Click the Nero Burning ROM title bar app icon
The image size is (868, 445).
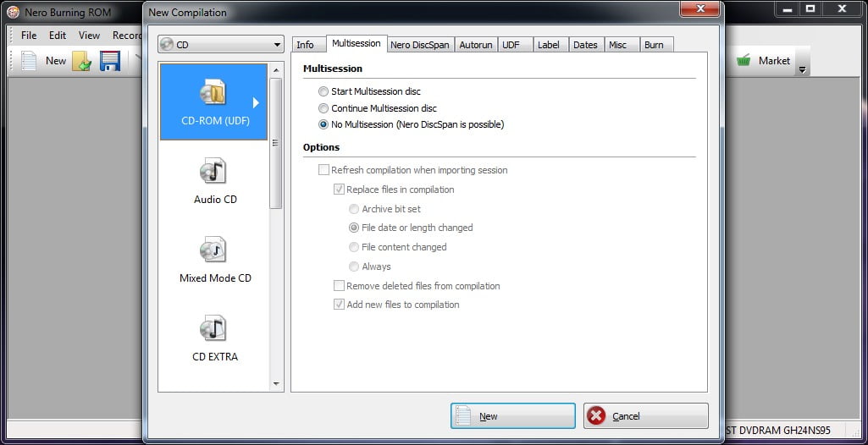pos(13,12)
